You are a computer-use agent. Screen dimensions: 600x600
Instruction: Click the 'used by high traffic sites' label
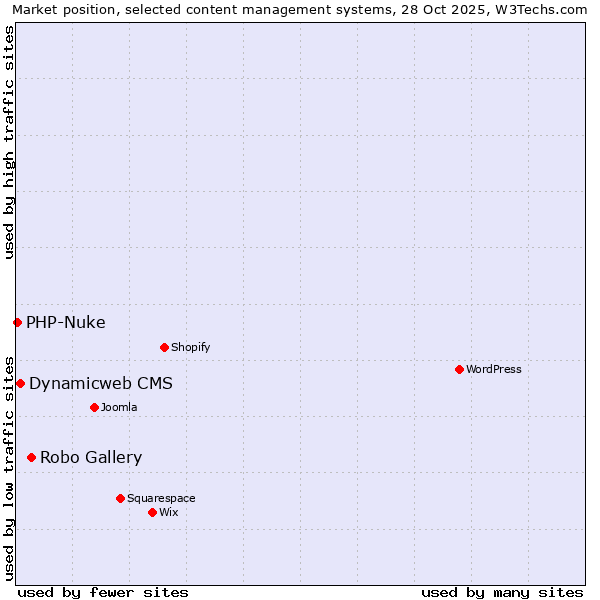click(x=9, y=142)
